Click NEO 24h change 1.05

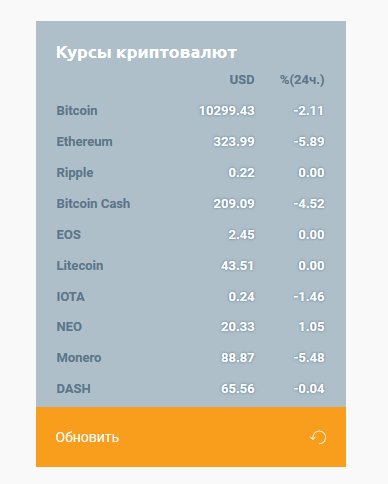click(x=312, y=327)
